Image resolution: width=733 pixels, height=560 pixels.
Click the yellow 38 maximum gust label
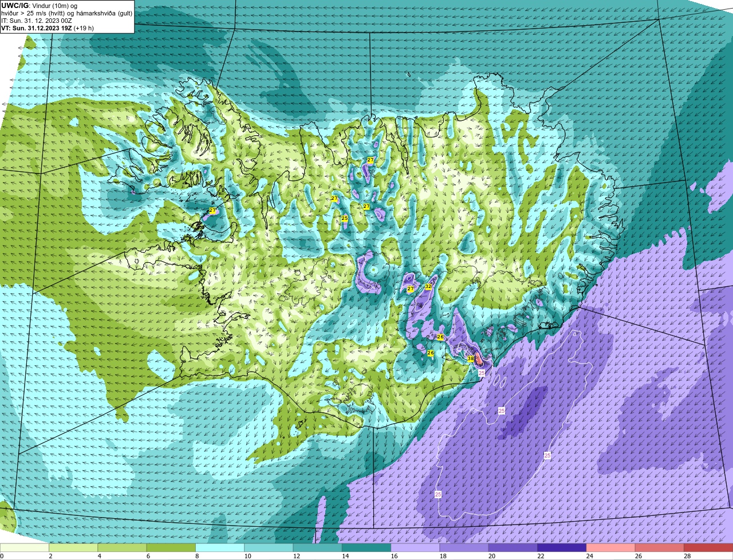tap(471, 359)
